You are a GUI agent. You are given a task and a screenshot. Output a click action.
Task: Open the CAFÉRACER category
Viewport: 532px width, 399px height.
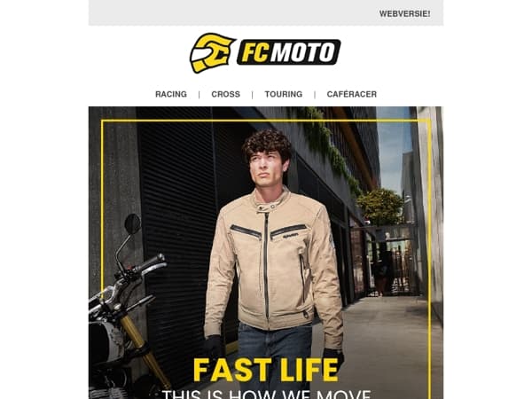[x=351, y=94]
